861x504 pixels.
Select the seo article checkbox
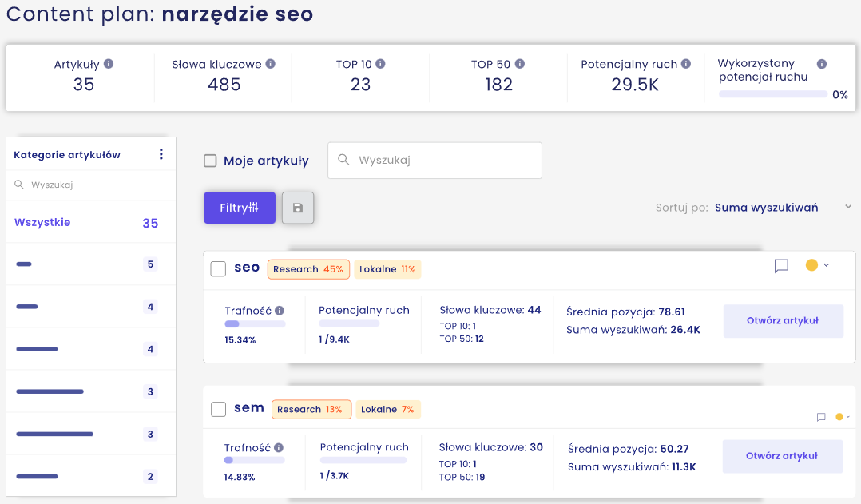(218, 268)
